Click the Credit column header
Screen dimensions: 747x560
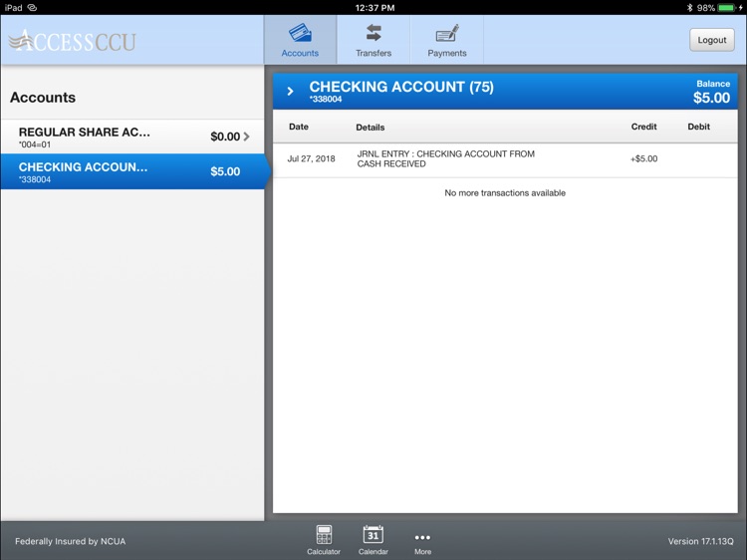coord(643,127)
